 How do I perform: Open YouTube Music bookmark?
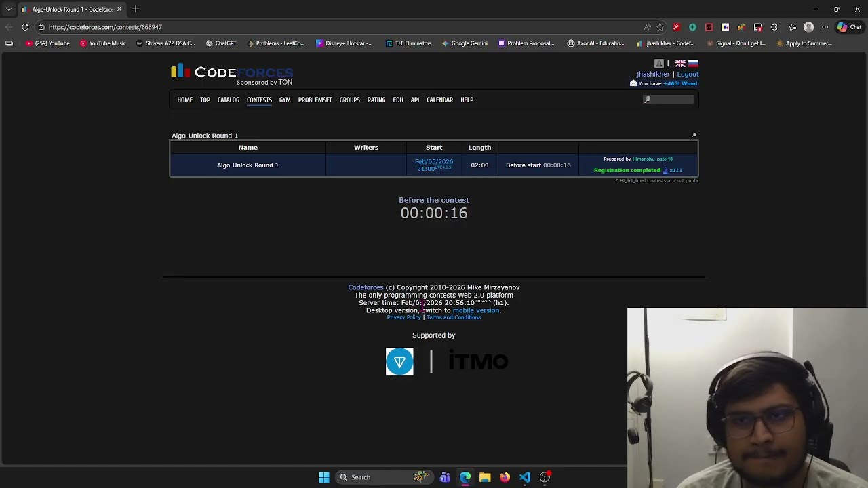102,43
